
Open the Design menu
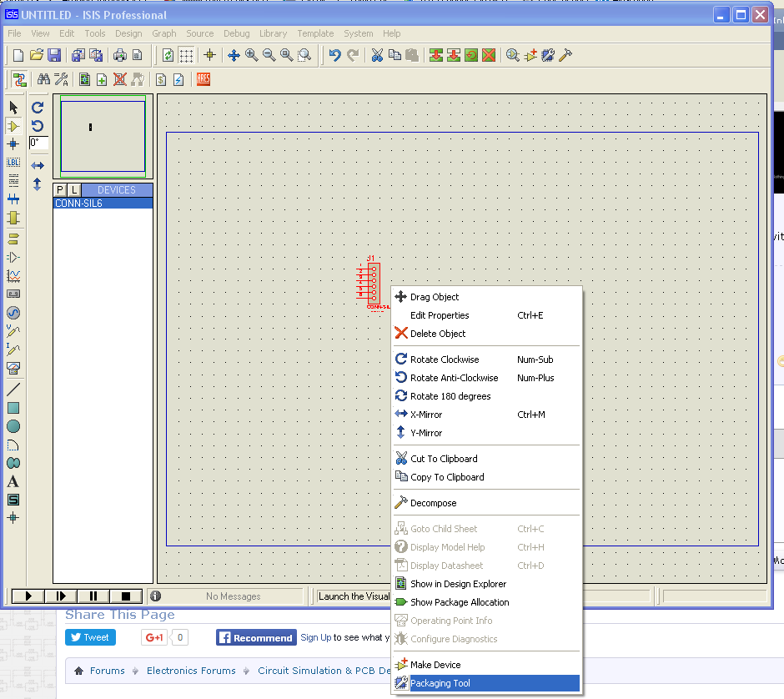(x=128, y=33)
